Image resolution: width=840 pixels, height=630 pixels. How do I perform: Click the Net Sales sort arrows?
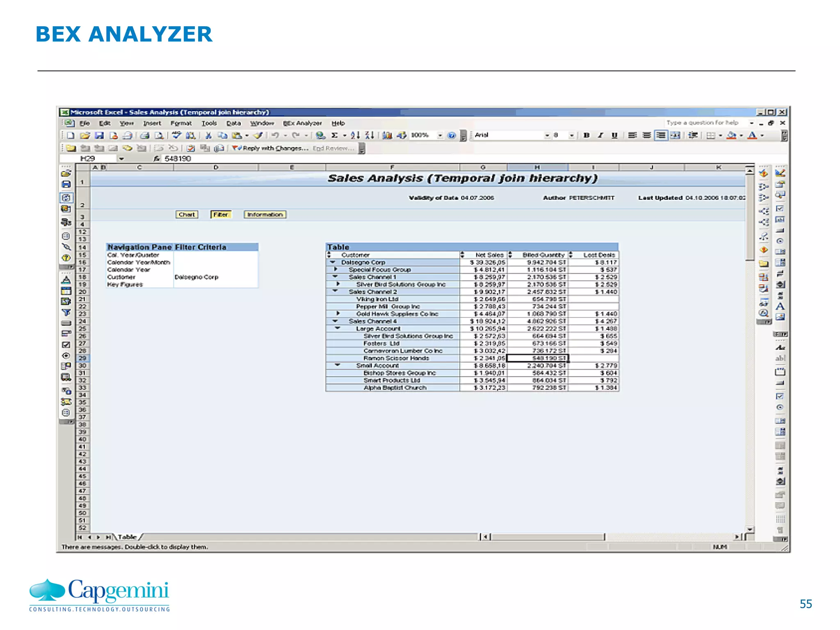tap(462, 255)
